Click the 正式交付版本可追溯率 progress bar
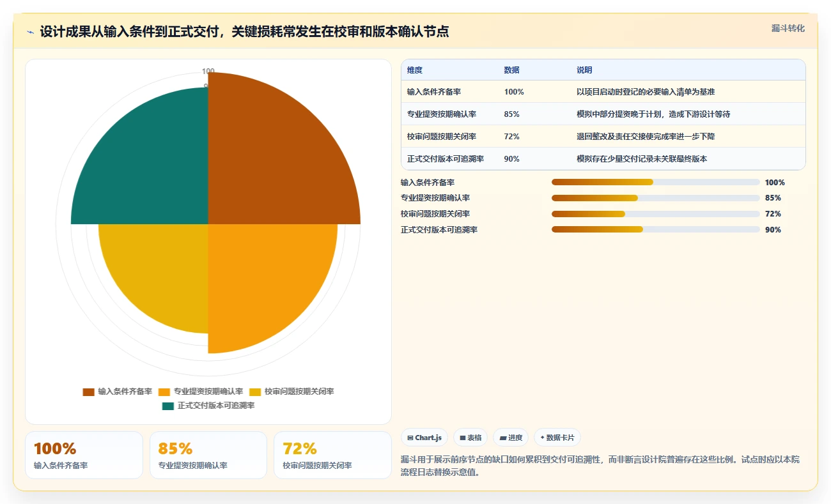Screen dimensions: 831x504 (656, 230)
